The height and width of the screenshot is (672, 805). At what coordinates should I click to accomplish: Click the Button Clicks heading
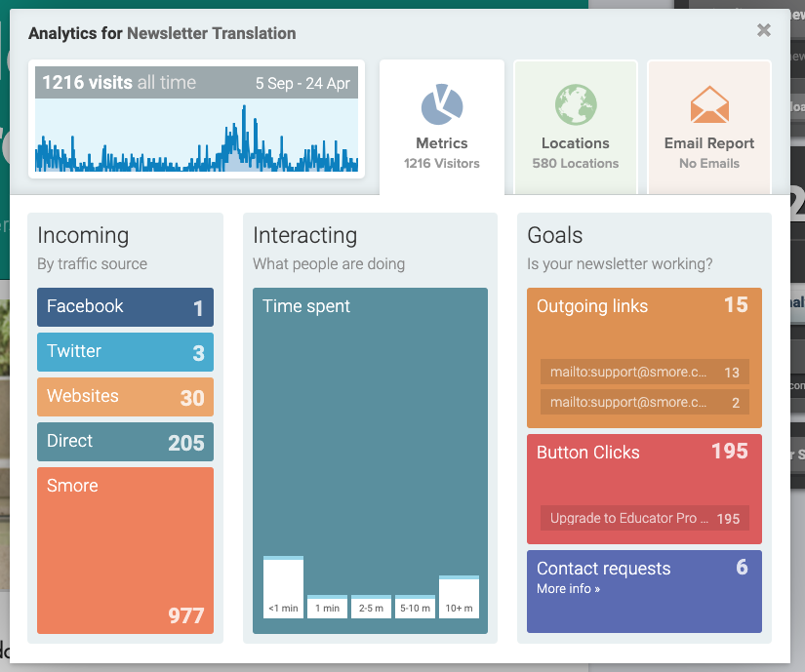click(588, 453)
